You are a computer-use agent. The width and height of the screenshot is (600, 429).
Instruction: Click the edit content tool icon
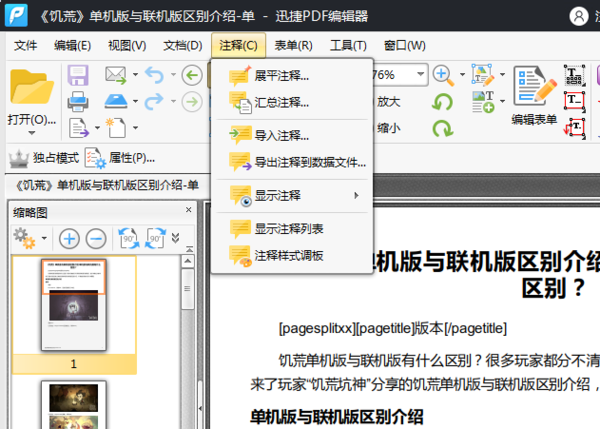point(483,75)
